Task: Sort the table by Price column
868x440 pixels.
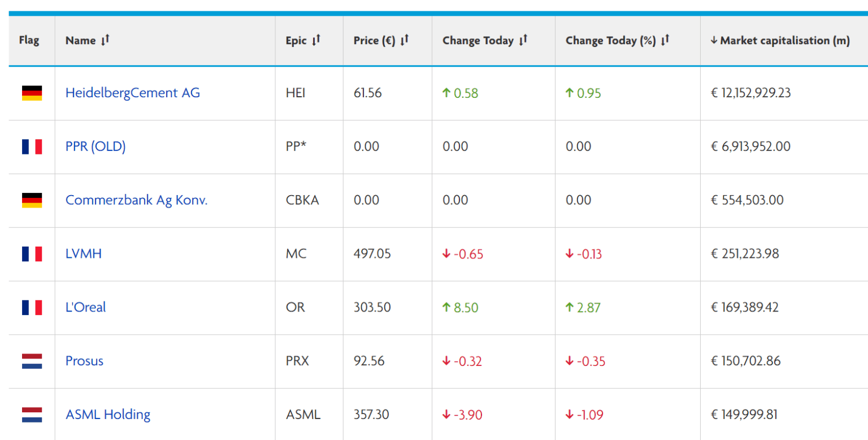Action: 406,40
